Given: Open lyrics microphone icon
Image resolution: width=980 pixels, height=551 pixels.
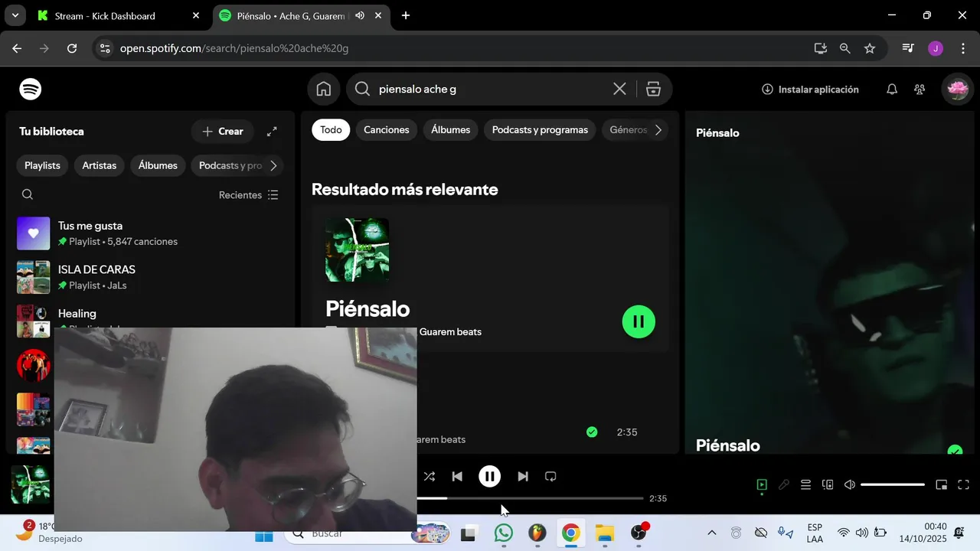Looking at the screenshot, I should 784,484.
